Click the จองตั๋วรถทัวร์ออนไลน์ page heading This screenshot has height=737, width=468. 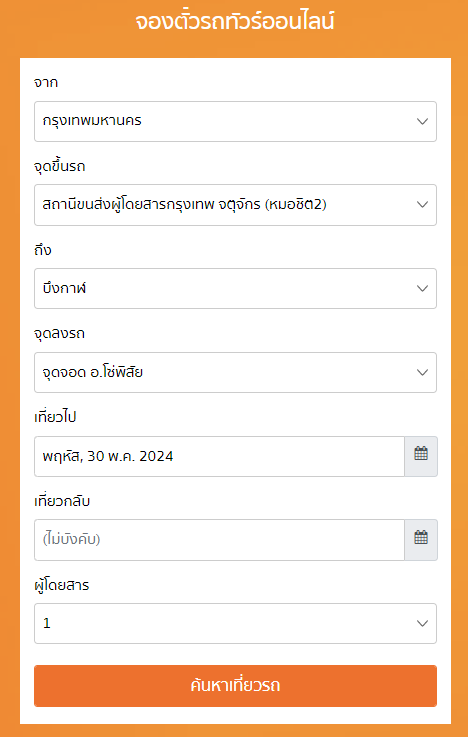(235, 22)
